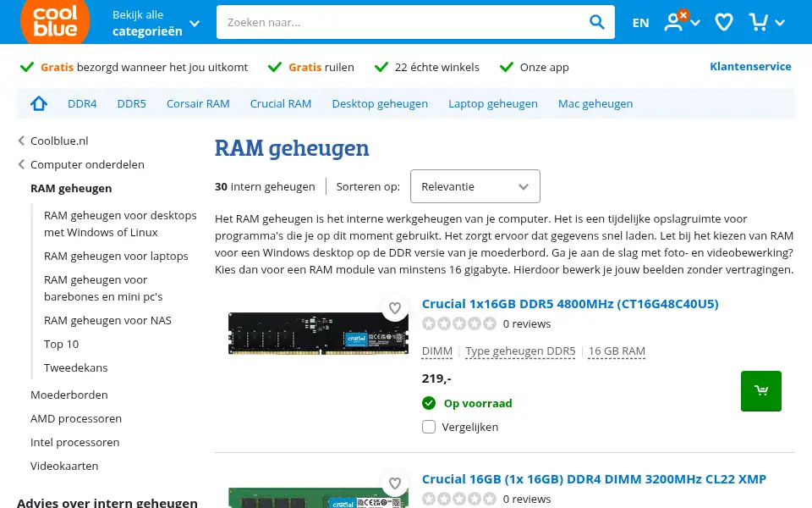
Task: Open RAM geheugen voor NAS link
Action: 107,320
